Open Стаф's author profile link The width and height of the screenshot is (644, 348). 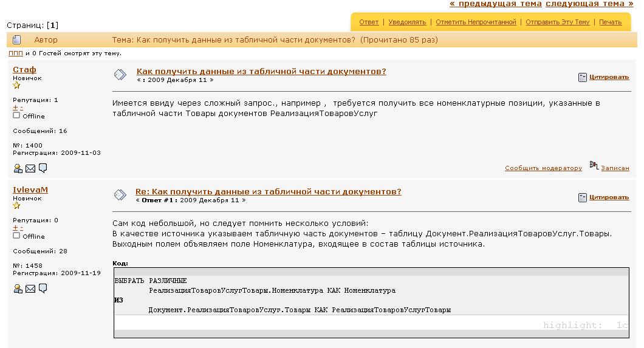(24, 69)
